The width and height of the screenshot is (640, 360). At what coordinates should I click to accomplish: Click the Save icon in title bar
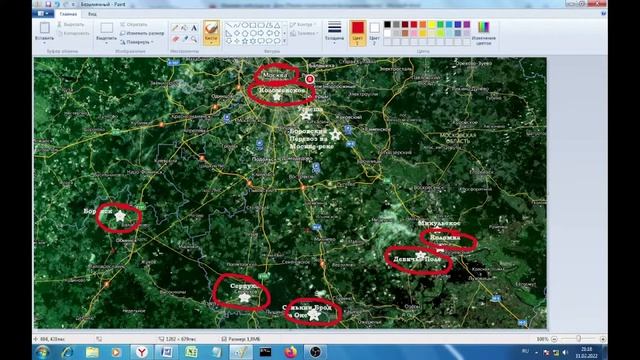pyautogui.click(x=48, y=4)
